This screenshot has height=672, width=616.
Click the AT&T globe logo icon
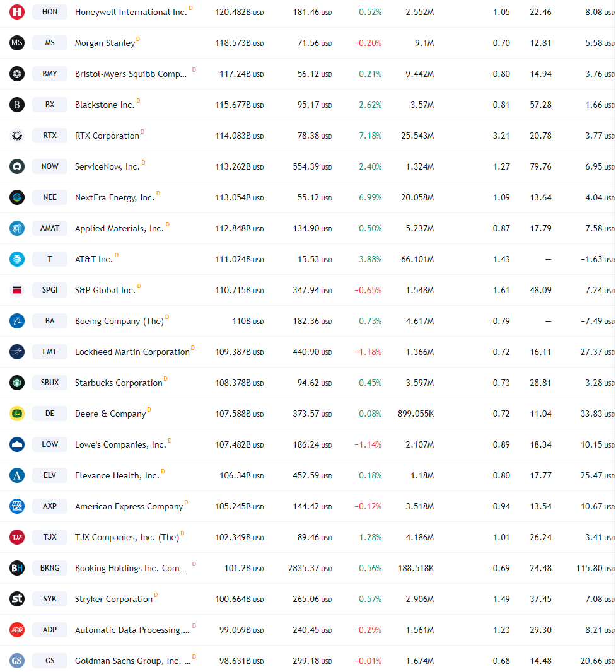(x=17, y=259)
